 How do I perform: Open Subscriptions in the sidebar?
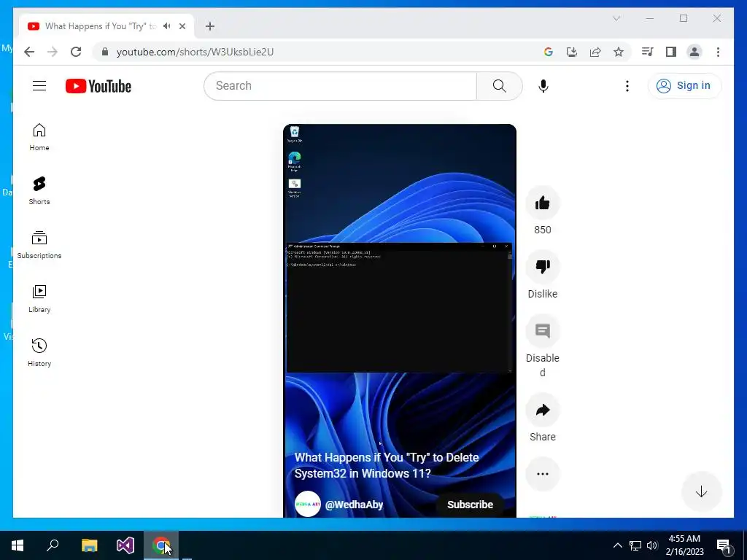coord(39,245)
